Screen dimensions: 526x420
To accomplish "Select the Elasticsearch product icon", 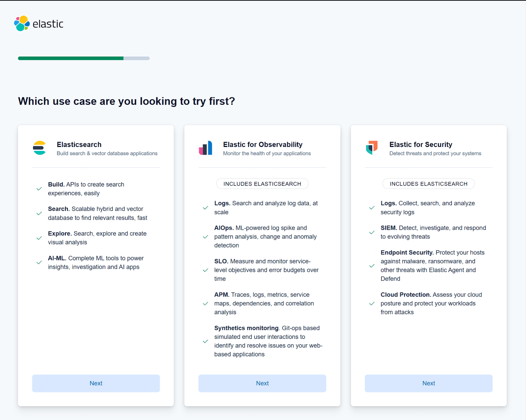I will [39, 148].
